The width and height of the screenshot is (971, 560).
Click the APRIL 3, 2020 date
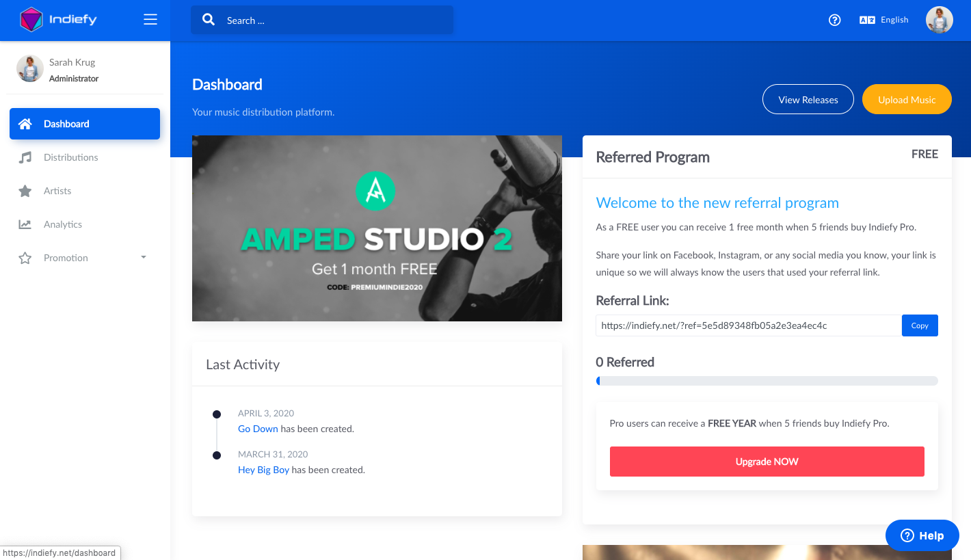tap(266, 413)
